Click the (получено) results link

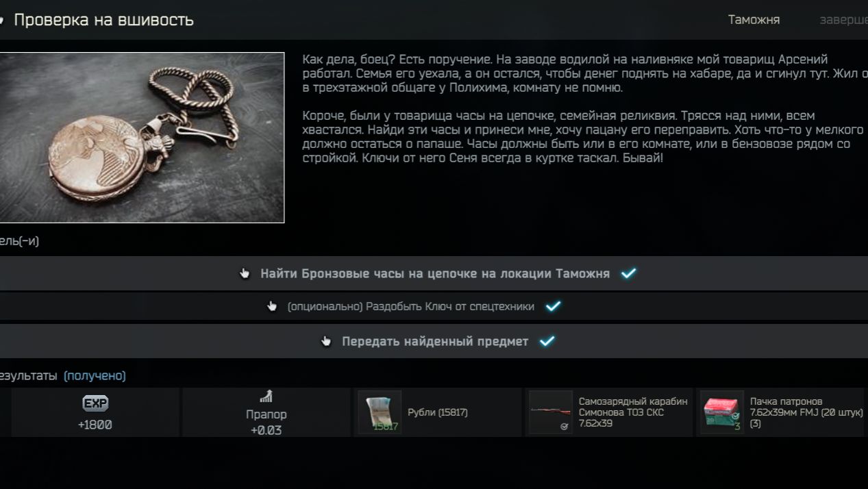(95, 375)
